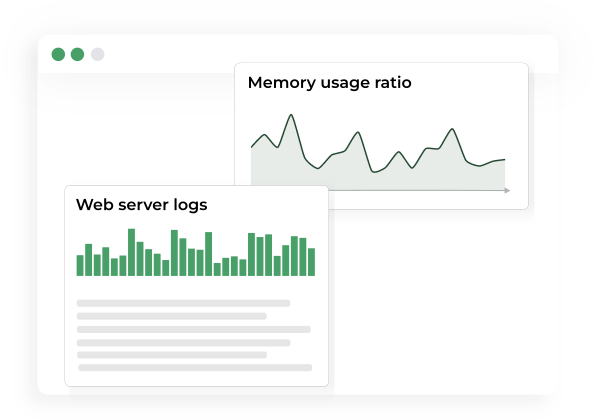The height and width of the screenshot is (420, 597).
Task: Click the highest peak of memory line chart
Action: point(291,115)
